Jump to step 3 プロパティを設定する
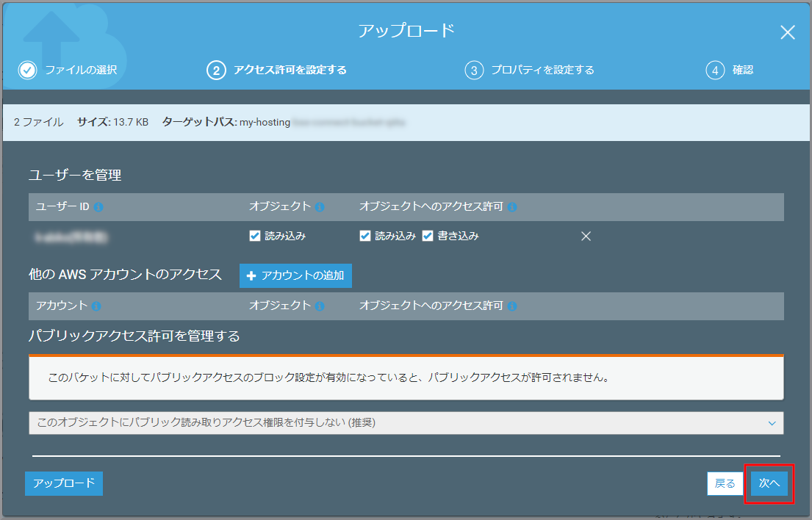Screen dimensions: 812x520 pyautogui.click(x=529, y=70)
